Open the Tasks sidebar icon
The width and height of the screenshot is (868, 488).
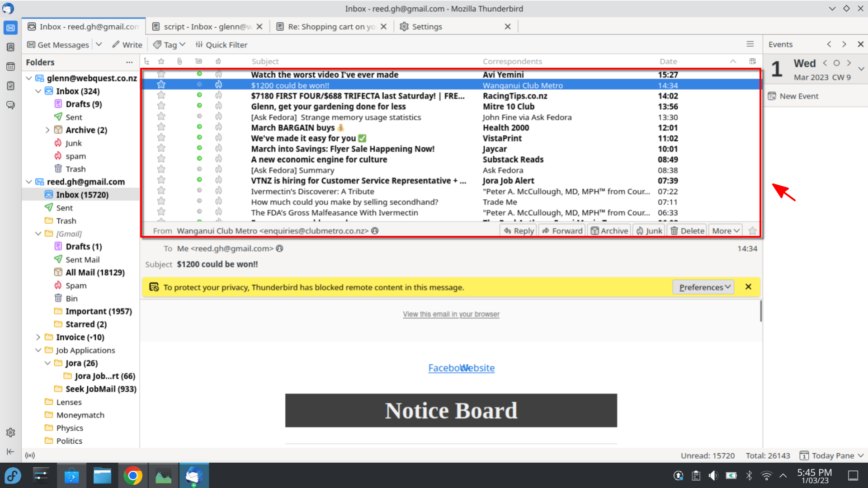point(10,86)
